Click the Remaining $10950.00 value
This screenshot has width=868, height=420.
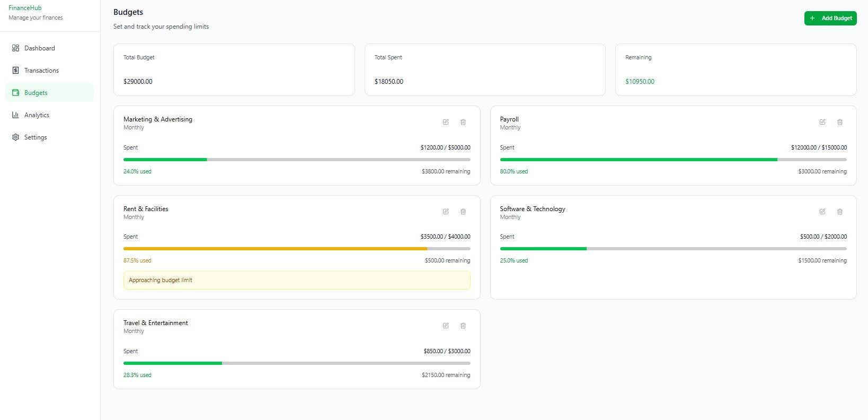click(640, 82)
